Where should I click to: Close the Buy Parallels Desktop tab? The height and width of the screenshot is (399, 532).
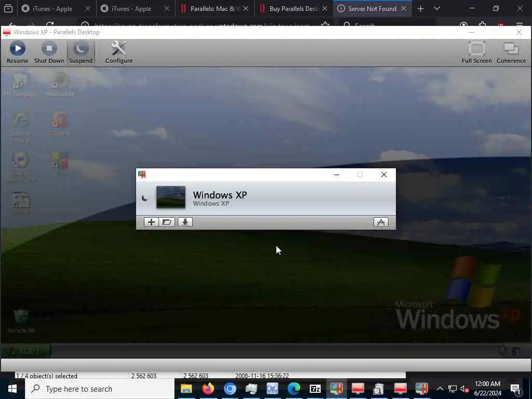(325, 8)
